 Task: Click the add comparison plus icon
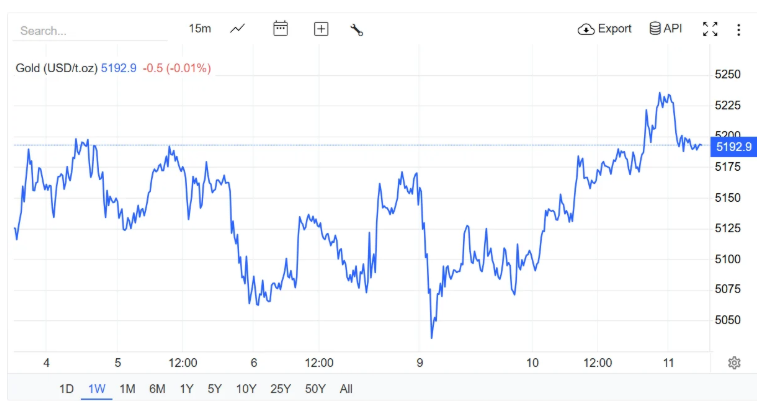(321, 29)
